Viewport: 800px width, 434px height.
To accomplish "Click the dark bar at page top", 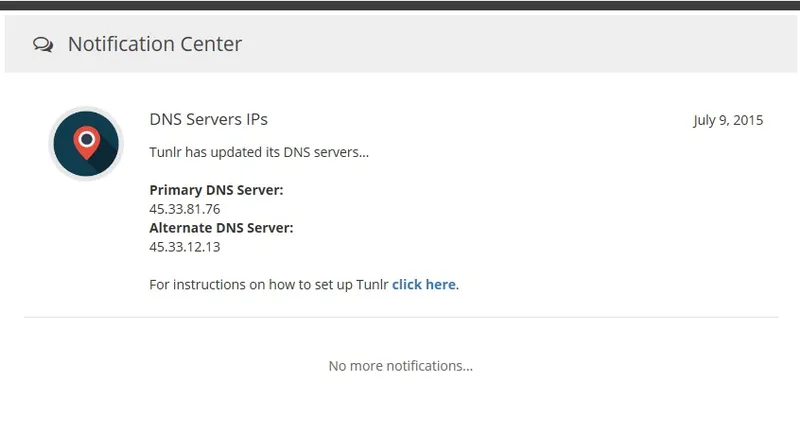I will (400, 4).
